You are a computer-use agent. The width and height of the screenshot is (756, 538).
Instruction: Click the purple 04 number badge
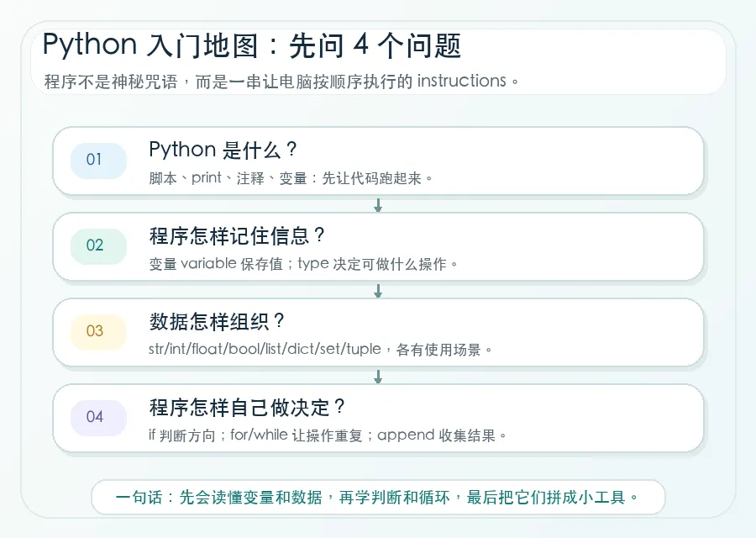click(98, 418)
